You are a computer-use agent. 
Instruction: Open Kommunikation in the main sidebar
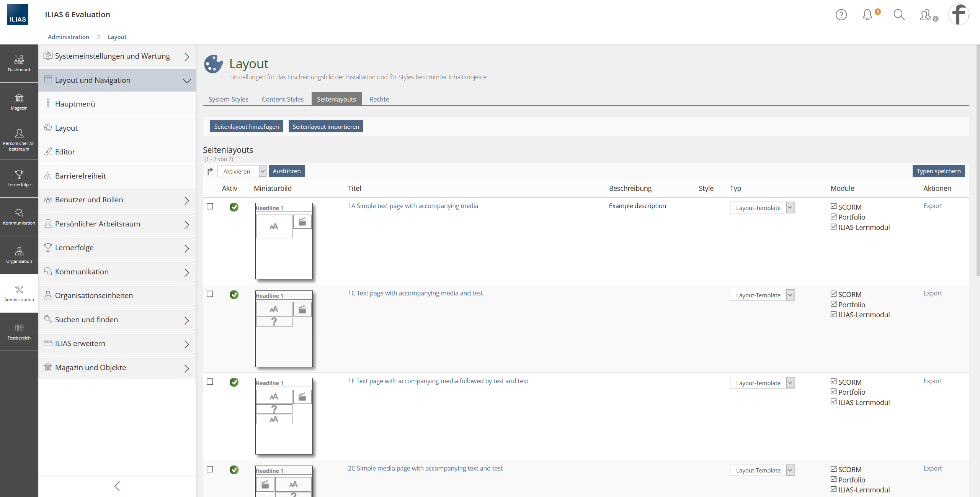pos(19,217)
